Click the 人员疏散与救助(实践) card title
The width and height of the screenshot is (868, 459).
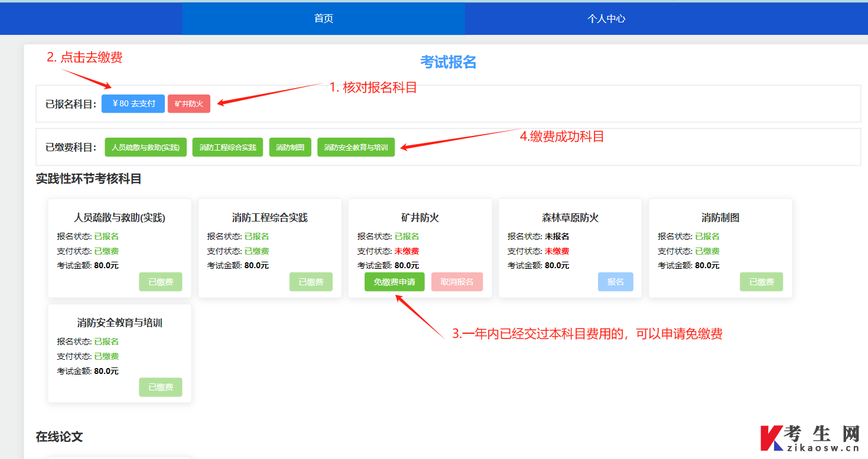tap(119, 217)
